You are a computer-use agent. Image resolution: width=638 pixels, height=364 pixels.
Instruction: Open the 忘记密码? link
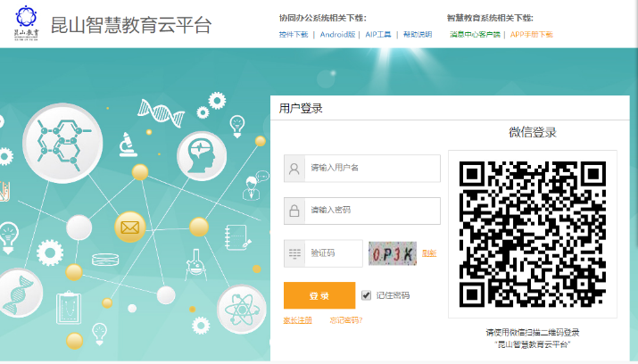[x=346, y=320]
